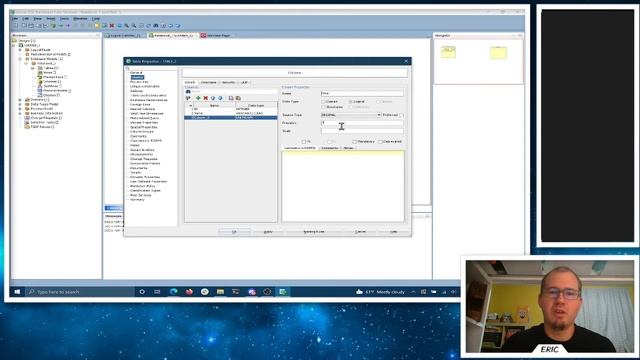This screenshot has width=640, height=360.
Task: Open Indexes in properties list
Action: pos(136,91)
